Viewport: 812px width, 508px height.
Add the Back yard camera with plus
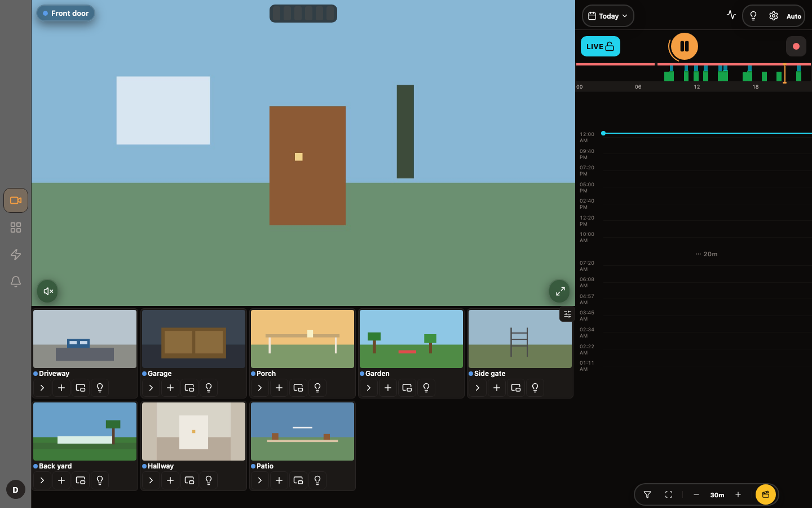tap(61, 480)
